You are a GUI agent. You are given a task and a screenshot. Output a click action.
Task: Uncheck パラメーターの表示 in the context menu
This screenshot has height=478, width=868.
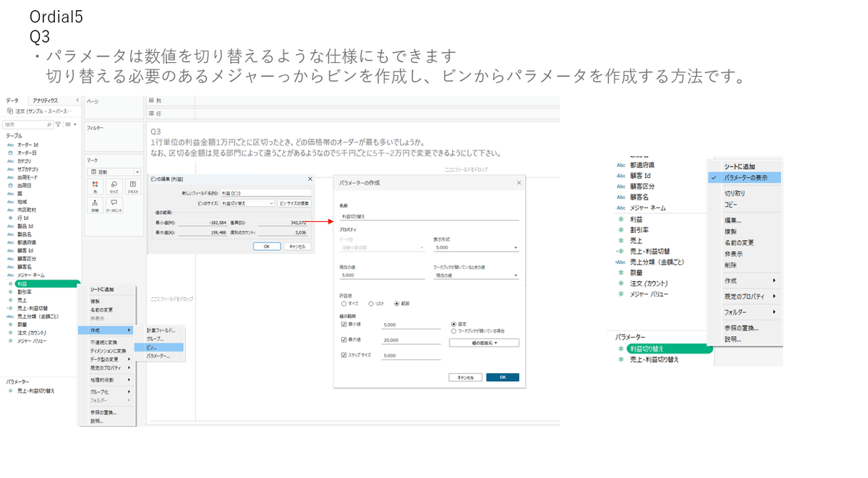[746, 177]
